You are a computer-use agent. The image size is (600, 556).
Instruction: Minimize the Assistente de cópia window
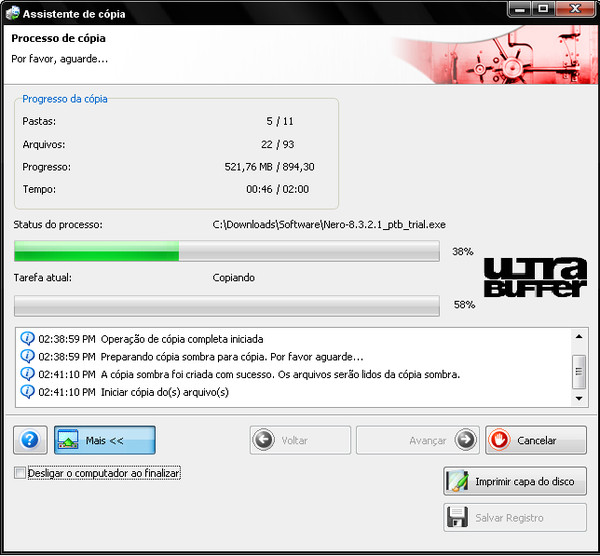click(520, 9)
